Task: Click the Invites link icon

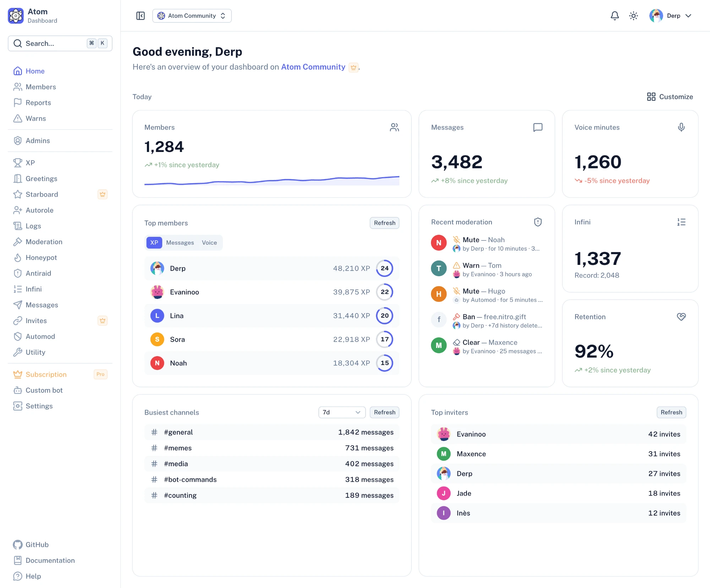Action: 18,321
